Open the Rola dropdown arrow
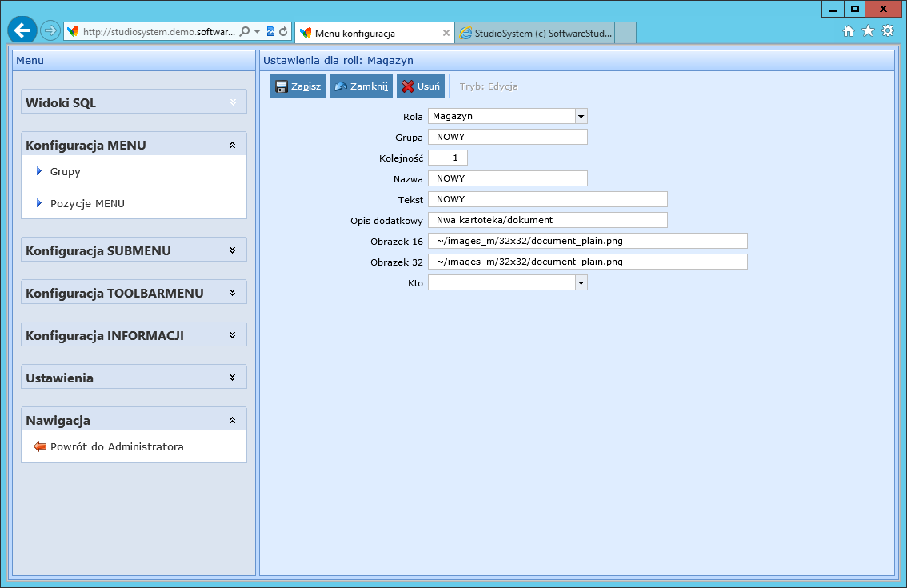 pyautogui.click(x=581, y=116)
